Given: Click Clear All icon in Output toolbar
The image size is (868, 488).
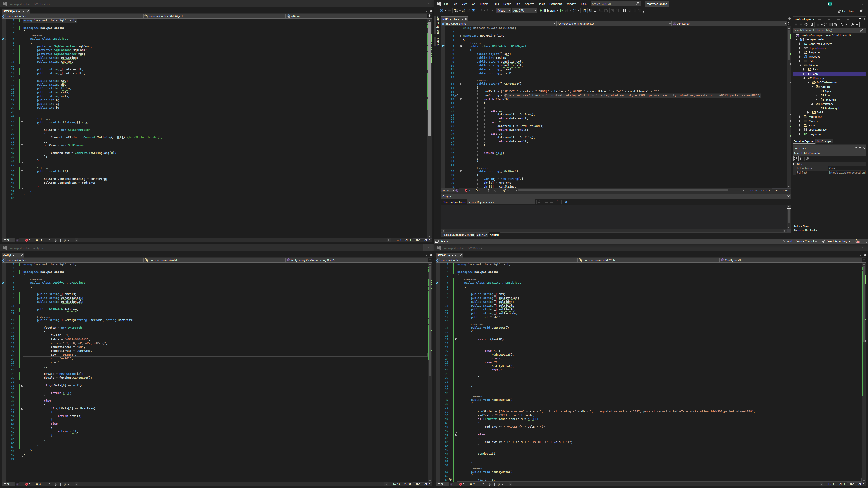Looking at the screenshot, I should click(x=558, y=202).
